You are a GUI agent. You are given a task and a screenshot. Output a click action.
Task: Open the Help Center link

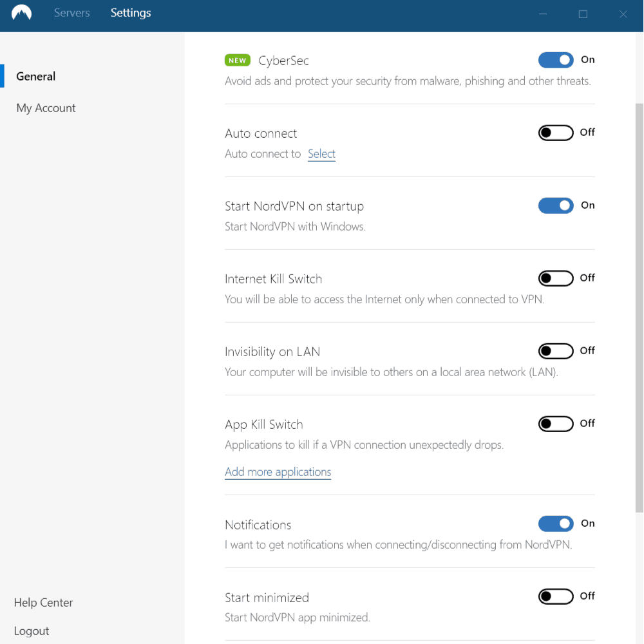coord(43,603)
